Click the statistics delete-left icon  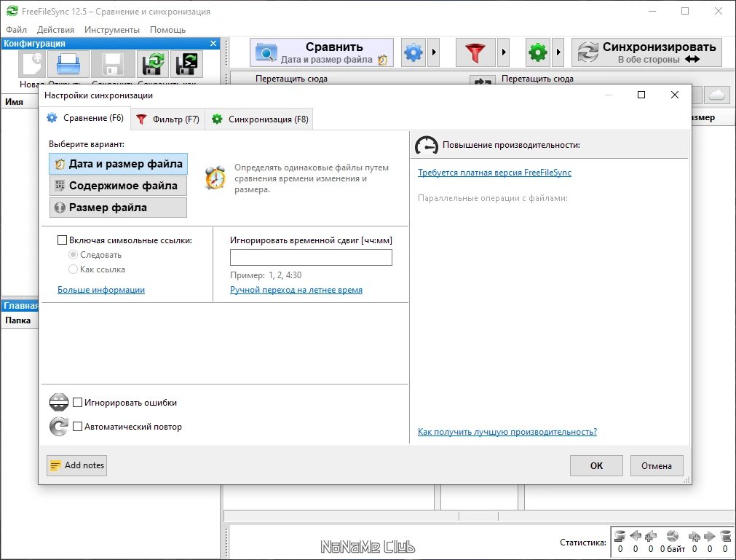pyautogui.click(x=620, y=536)
